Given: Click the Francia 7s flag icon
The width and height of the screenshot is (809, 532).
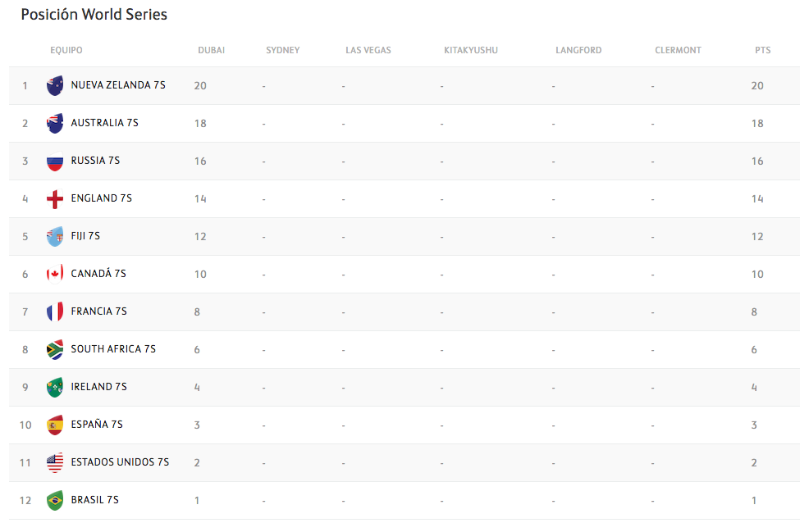Looking at the screenshot, I should pos(55,311).
